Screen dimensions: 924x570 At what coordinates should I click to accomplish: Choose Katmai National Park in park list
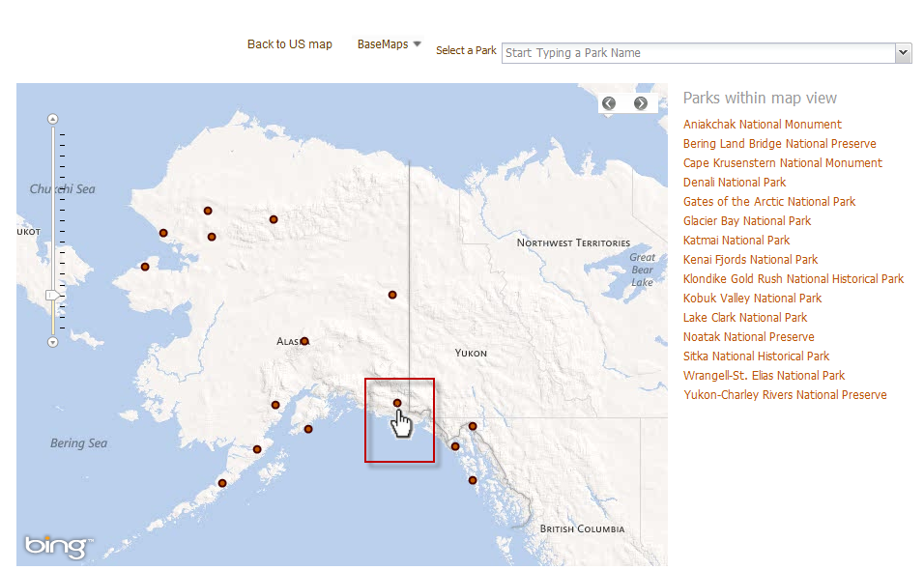coord(736,241)
